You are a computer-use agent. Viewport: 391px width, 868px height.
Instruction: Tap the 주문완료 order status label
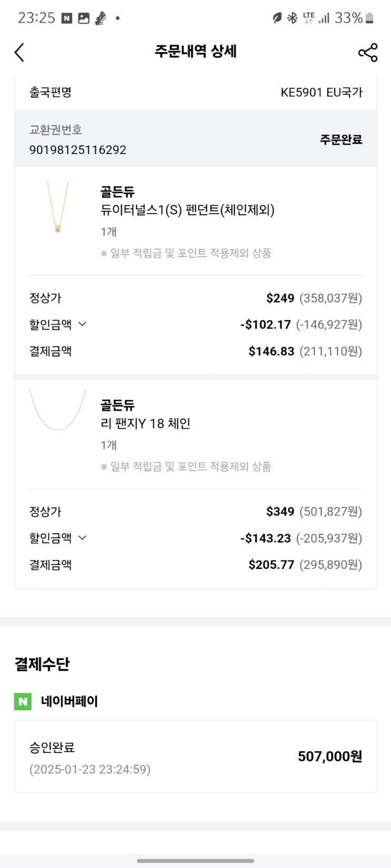coord(341,140)
